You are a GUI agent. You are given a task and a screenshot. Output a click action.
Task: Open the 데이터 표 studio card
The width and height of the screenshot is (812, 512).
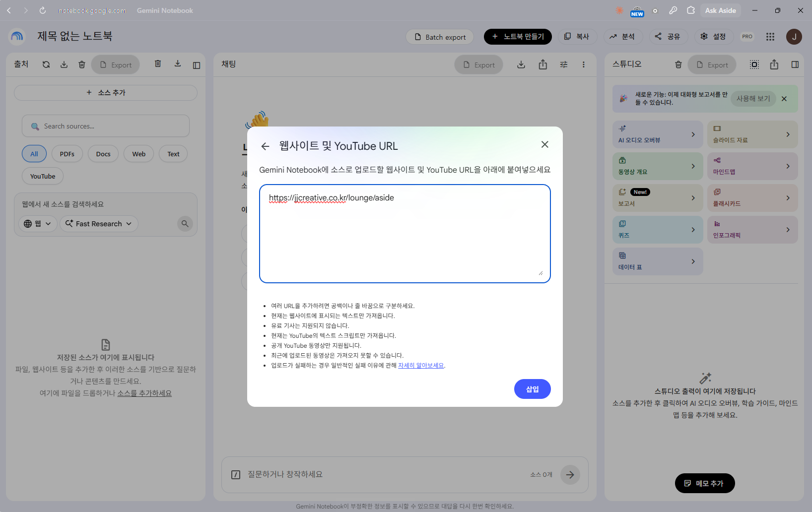click(x=658, y=261)
